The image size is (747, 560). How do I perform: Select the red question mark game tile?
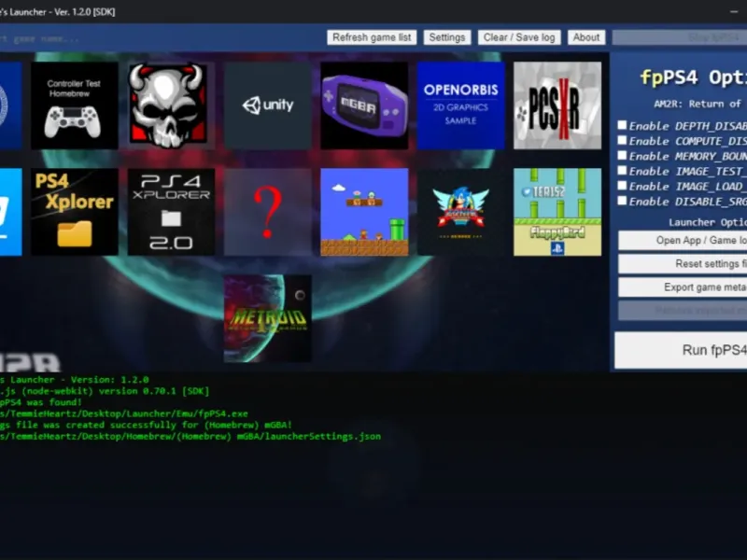click(268, 212)
